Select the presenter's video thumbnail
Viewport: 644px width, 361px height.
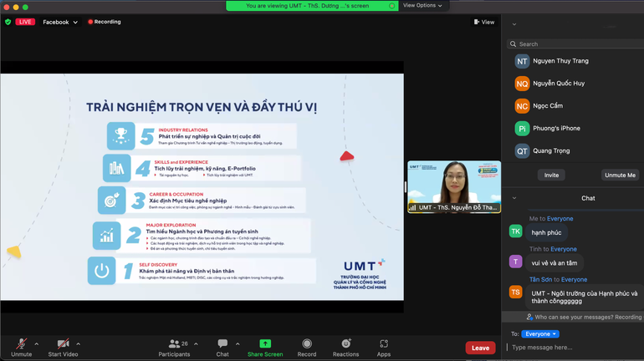click(454, 182)
